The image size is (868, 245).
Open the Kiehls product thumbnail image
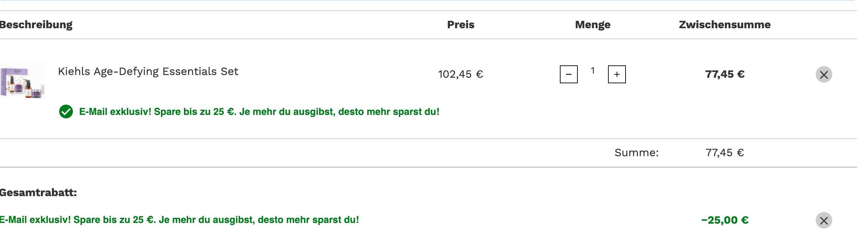(x=22, y=80)
